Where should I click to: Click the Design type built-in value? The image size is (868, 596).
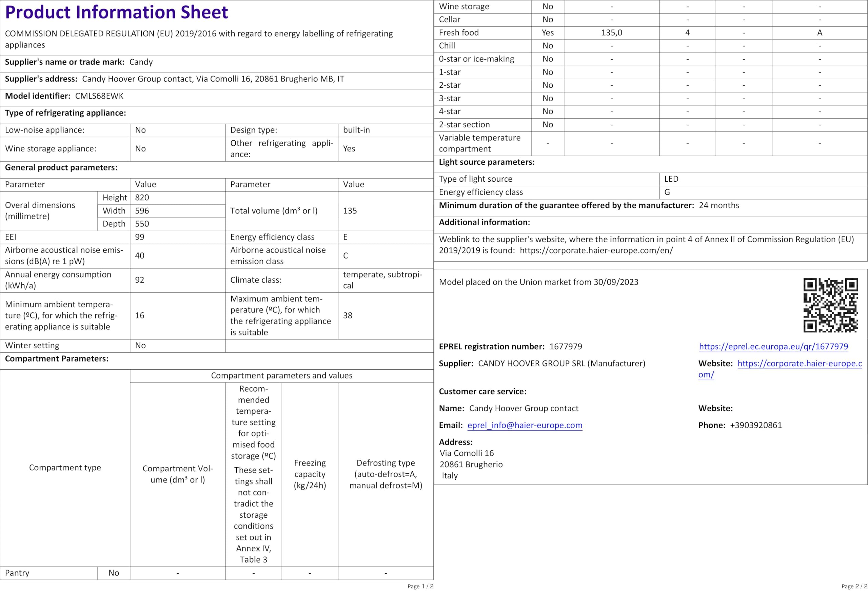[x=356, y=130]
